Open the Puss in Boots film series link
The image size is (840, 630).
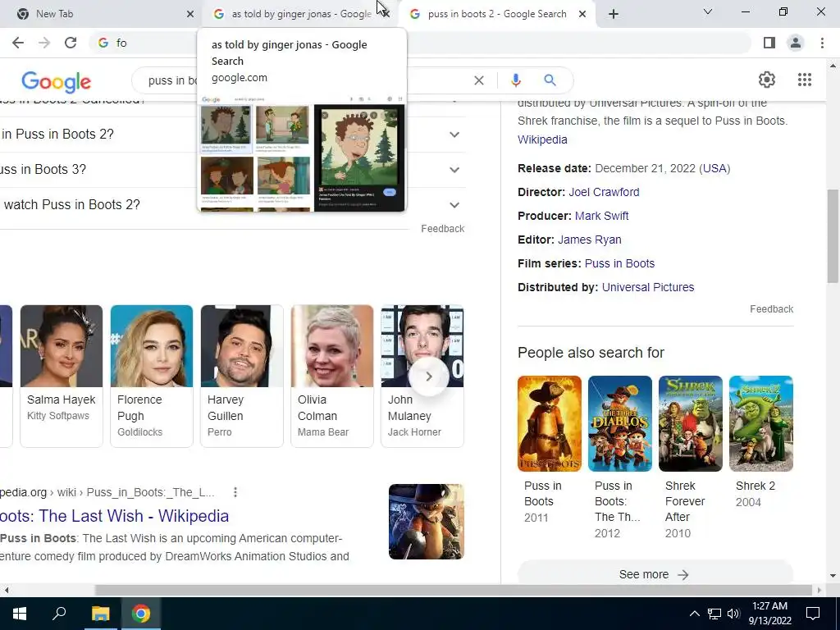tap(619, 263)
